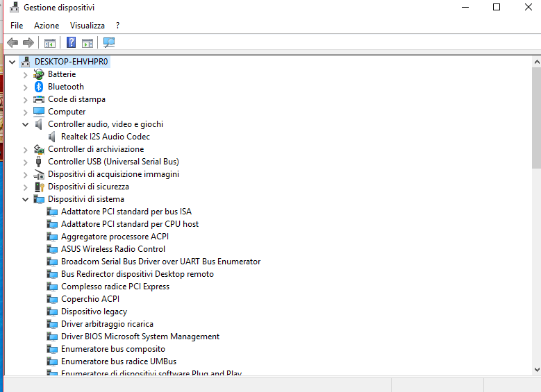The width and height of the screenshot is (541, 392).
Task: Click the DESKTOP-EHVHPR0 computer icon
Action: [x=26, y=62]
